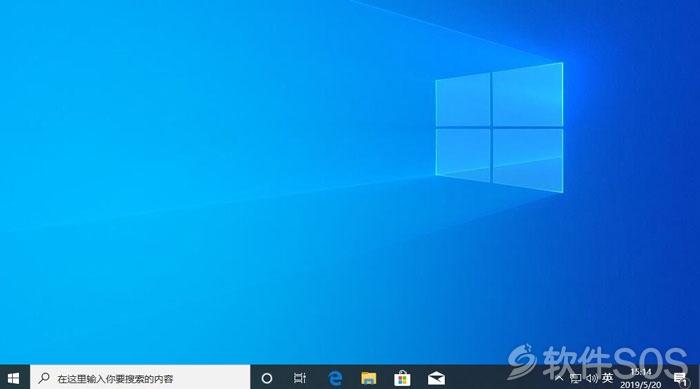Image resolution: width=700 pixels, height=389 pixels.
Task: Expand the hidden tray icons chevron
Action: pos(559,378)
